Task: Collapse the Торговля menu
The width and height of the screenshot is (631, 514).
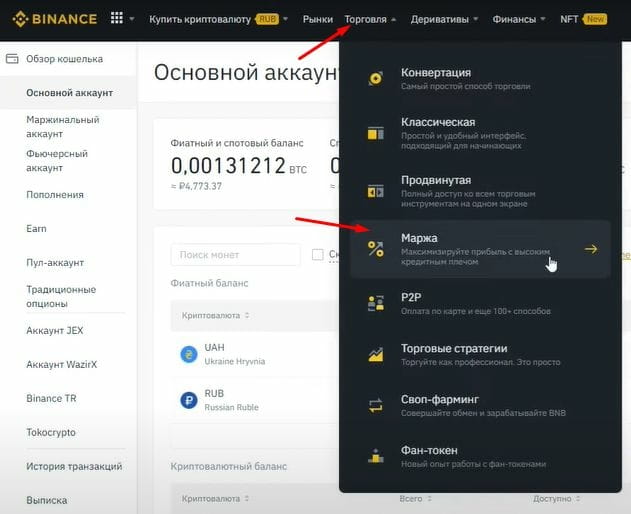Action: tap(370, 19)
